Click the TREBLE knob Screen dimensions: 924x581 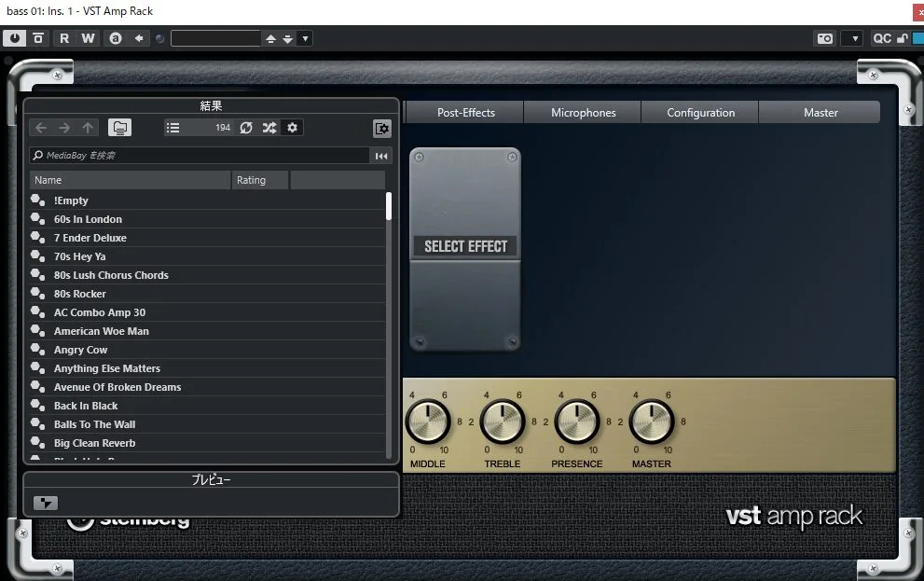point(502,422)
